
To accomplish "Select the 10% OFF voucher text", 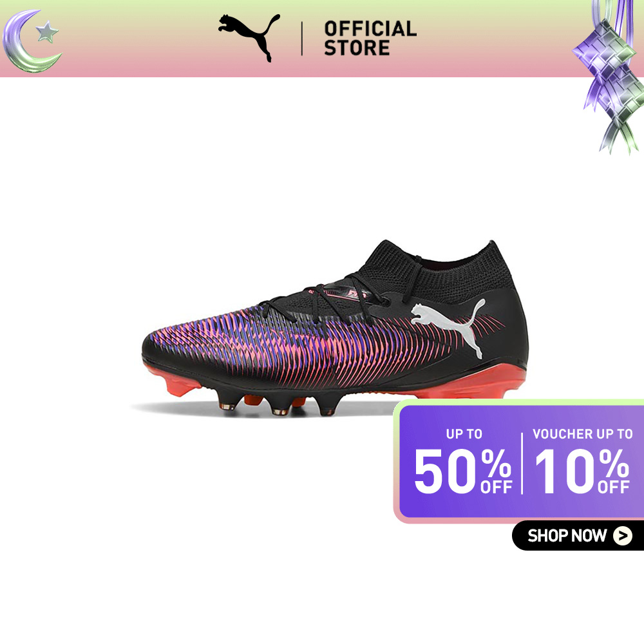I will click(x=582, y=471).
